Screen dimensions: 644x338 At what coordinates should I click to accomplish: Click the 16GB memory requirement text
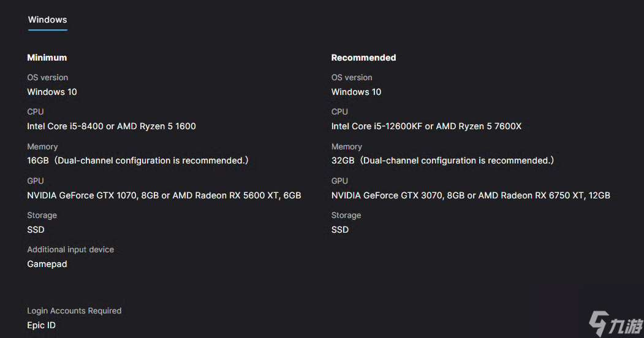click(x=137, y=160)
